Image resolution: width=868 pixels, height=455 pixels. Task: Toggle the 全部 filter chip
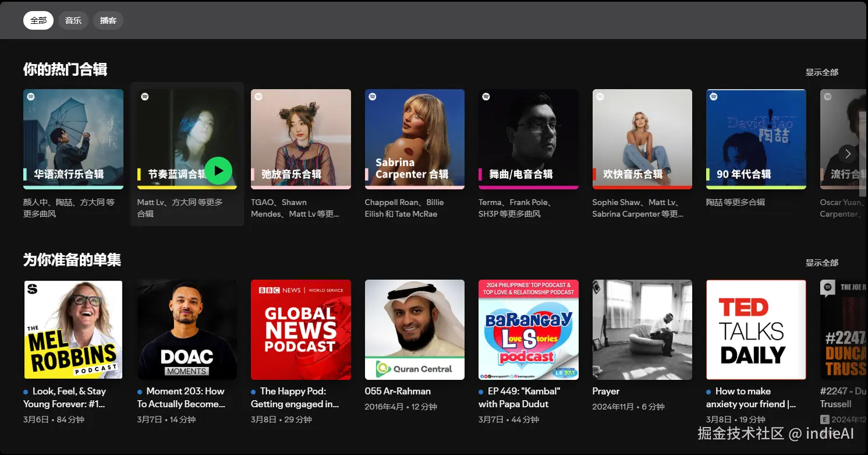38,20
